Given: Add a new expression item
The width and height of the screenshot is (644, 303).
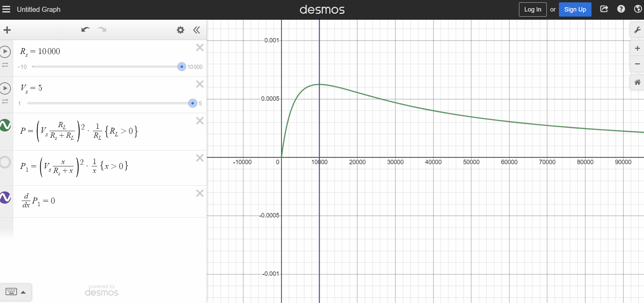Looking at the screenshot, I should pos(7,30).
